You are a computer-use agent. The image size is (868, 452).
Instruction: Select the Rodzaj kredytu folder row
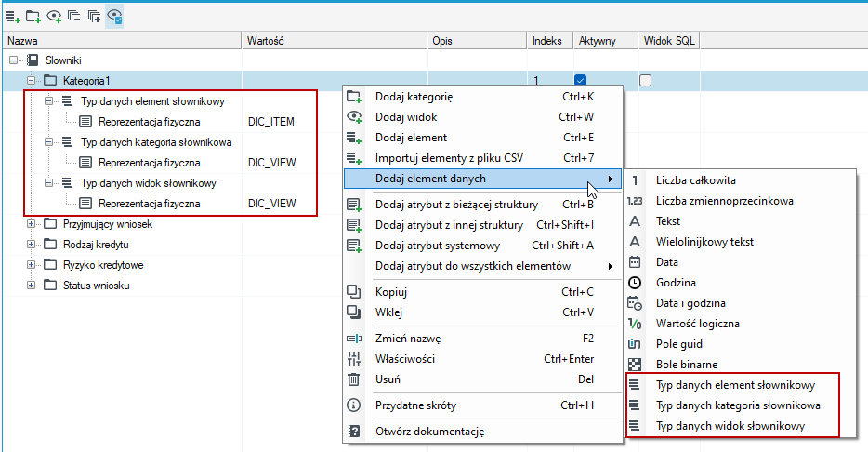point(96,245)
